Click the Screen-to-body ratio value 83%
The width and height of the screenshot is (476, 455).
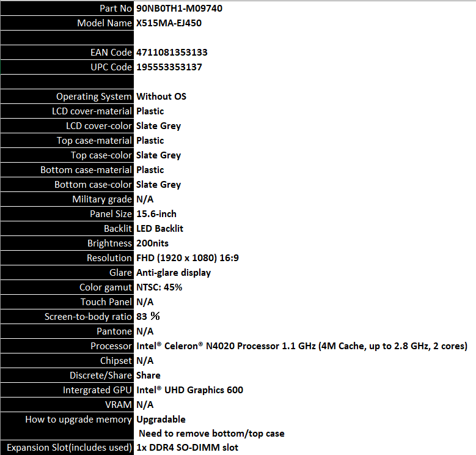coord(148,317)
